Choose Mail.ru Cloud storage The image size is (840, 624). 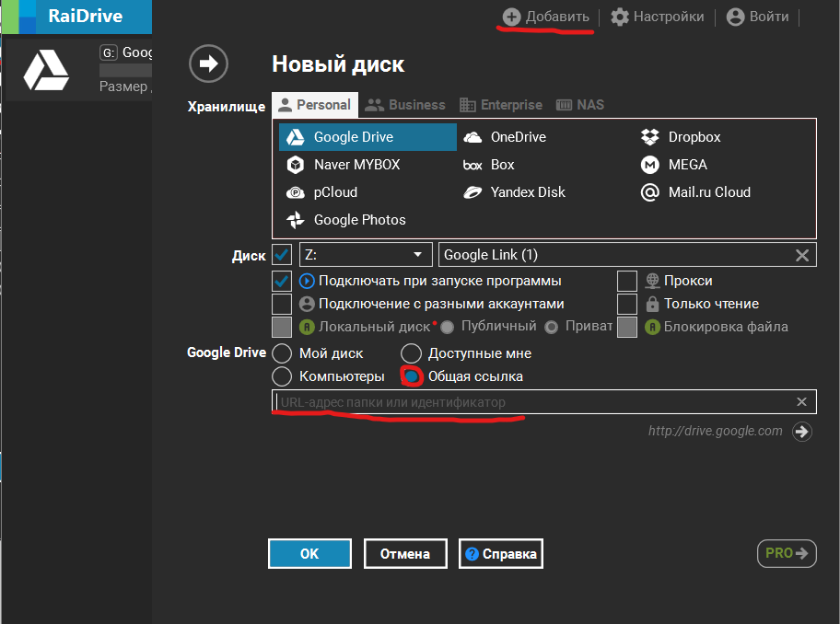click(x=695, y=192)
